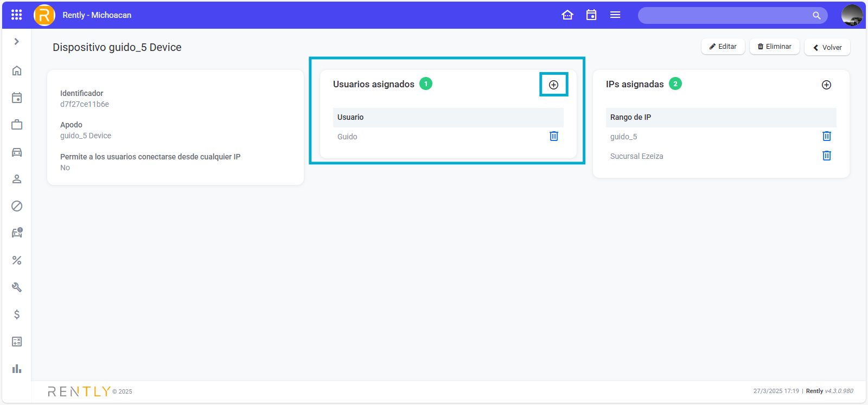Open the apps grid menu

tap(17, 15)
